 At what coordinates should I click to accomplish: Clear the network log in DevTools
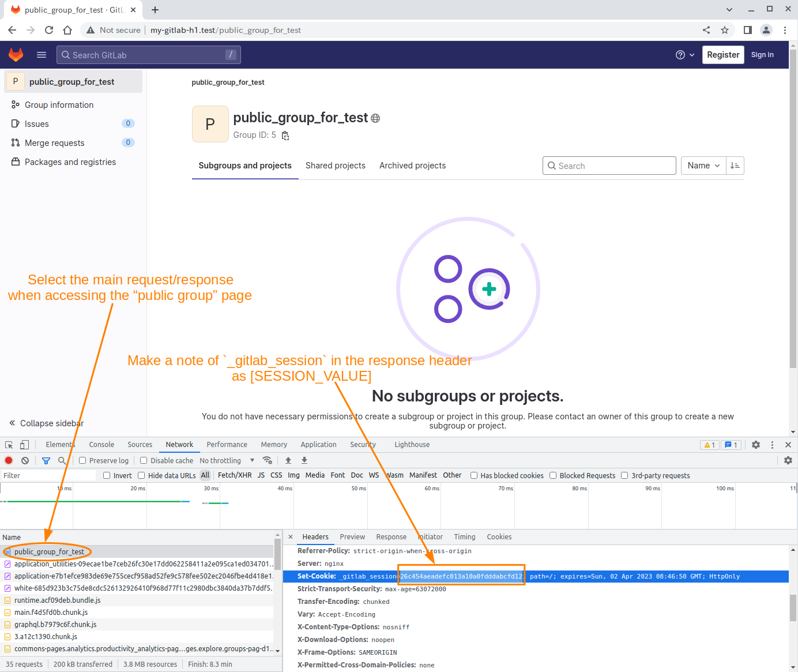coord(25,460)
